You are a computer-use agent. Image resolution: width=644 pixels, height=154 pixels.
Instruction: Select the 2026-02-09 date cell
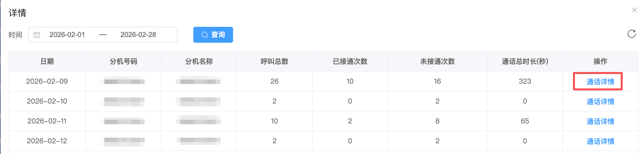point(47,81)
